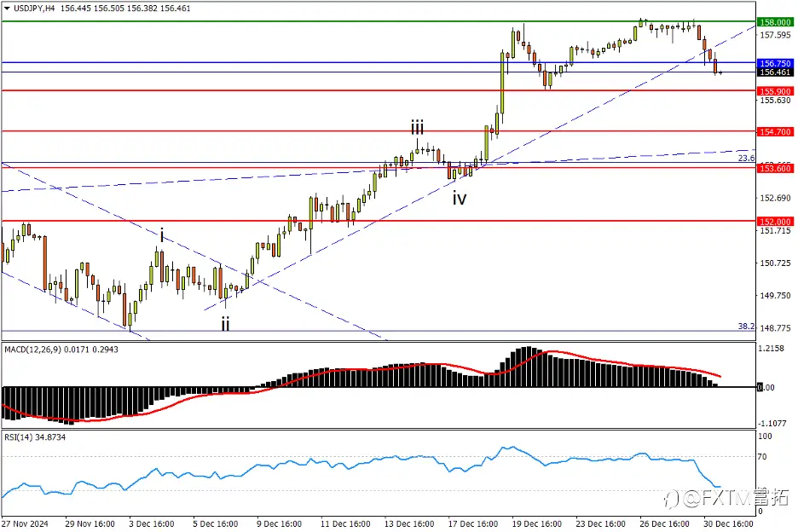Click the current price label 156.461

(775, 72)
